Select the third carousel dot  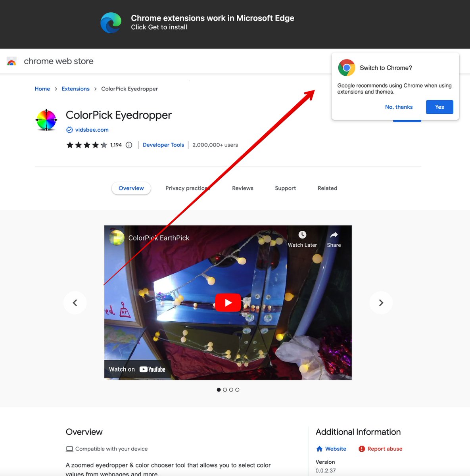pos(231,390)
